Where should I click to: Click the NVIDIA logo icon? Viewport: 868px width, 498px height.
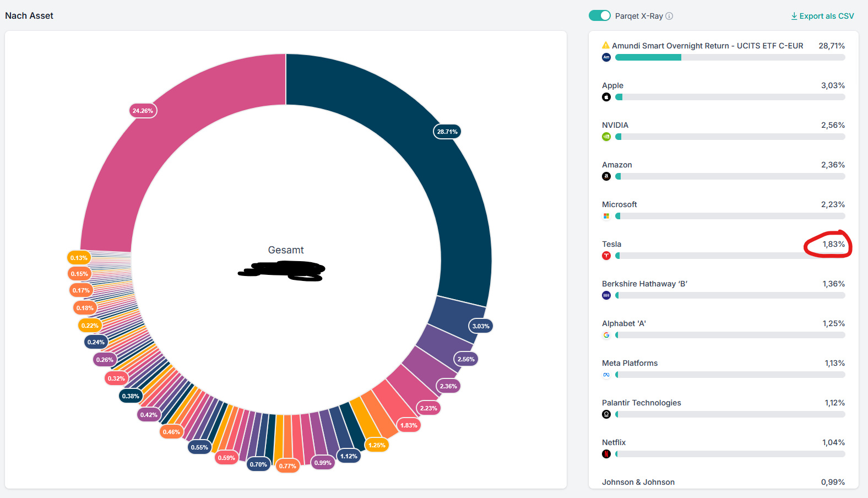click(606, 137)
